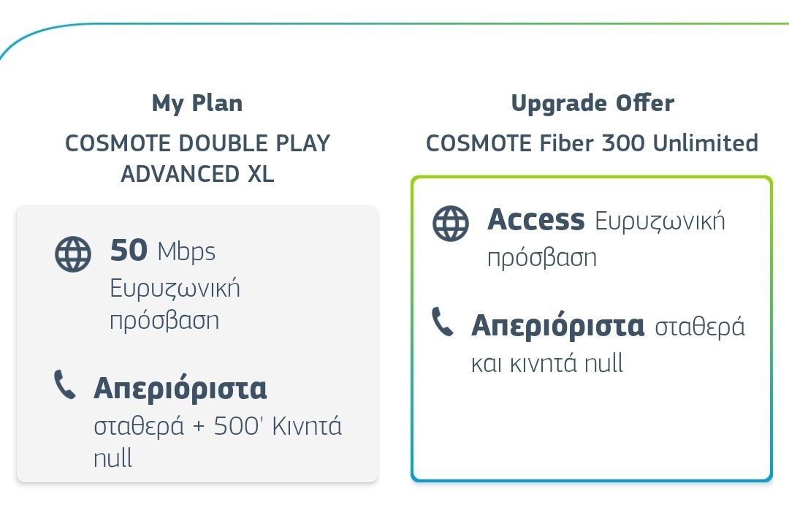This screenshot has width=789, height=532.
Task: Click the bold 50 speed value
Action: pyautogui.click(x=129, y=251)
